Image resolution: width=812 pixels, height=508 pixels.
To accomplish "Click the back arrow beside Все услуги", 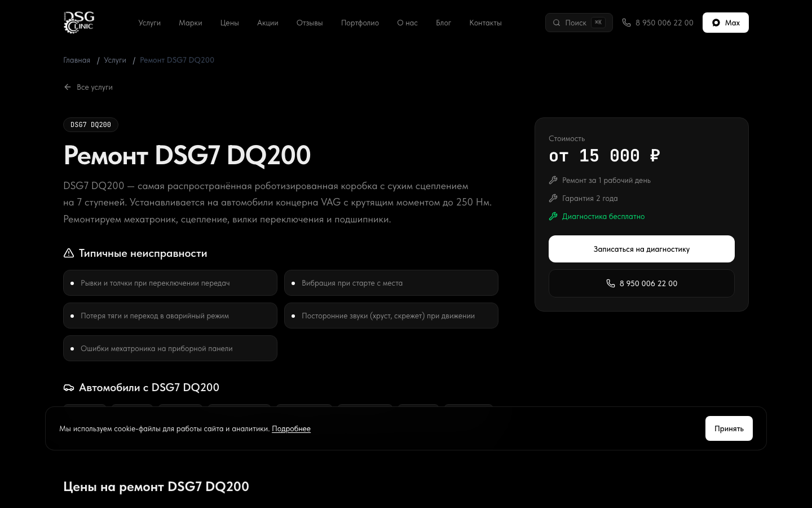I will 68,87.
